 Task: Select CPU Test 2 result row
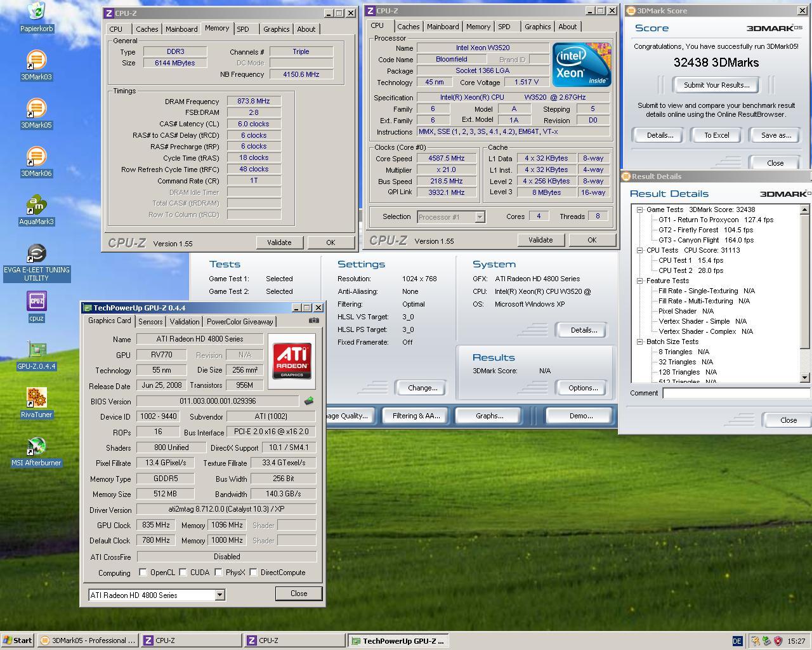coord(691,270)
